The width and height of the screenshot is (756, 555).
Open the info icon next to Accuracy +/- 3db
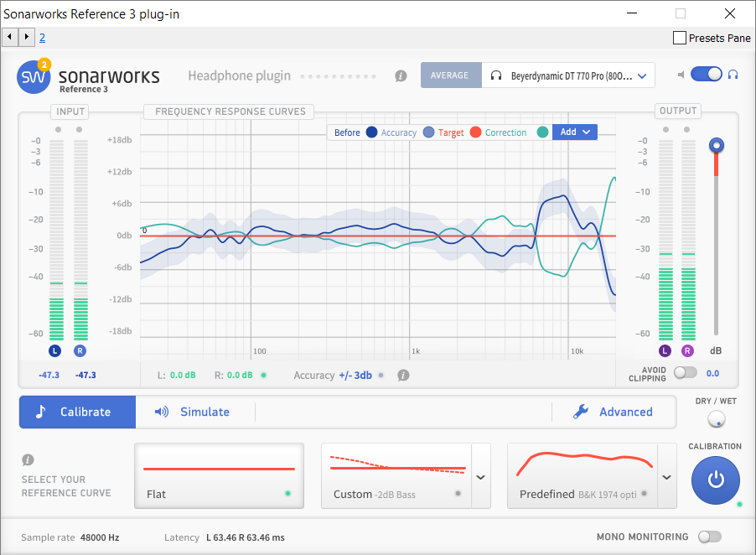coord(403,375)
